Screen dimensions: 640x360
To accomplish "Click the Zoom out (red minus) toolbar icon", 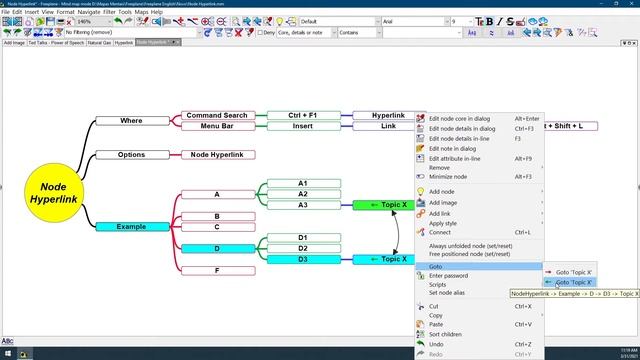I will 222,21.
